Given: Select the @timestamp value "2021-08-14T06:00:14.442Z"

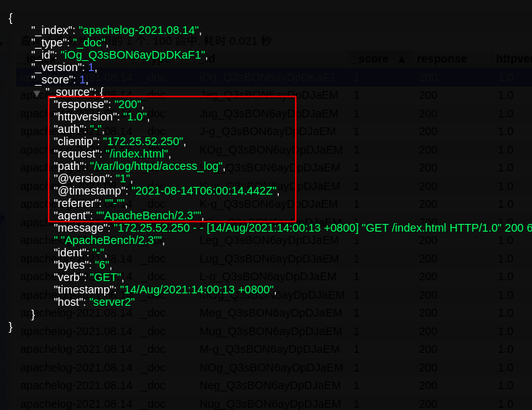Looking at the screenshot, I should click(204, 191).
